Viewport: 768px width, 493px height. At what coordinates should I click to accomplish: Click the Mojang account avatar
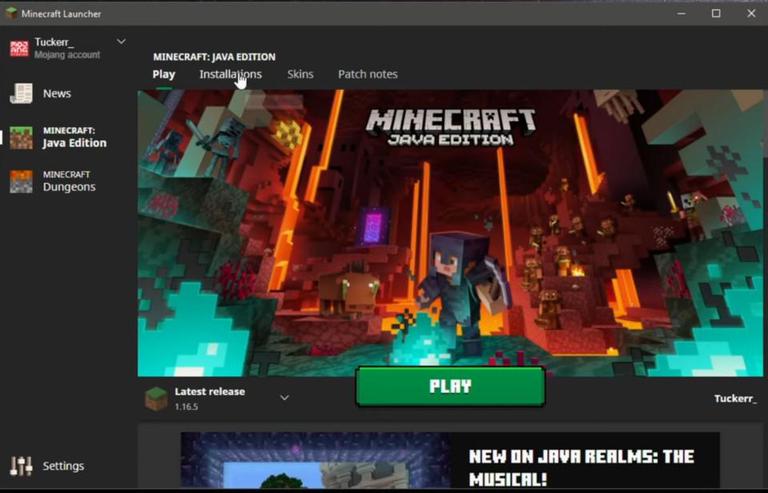[20, 48]
